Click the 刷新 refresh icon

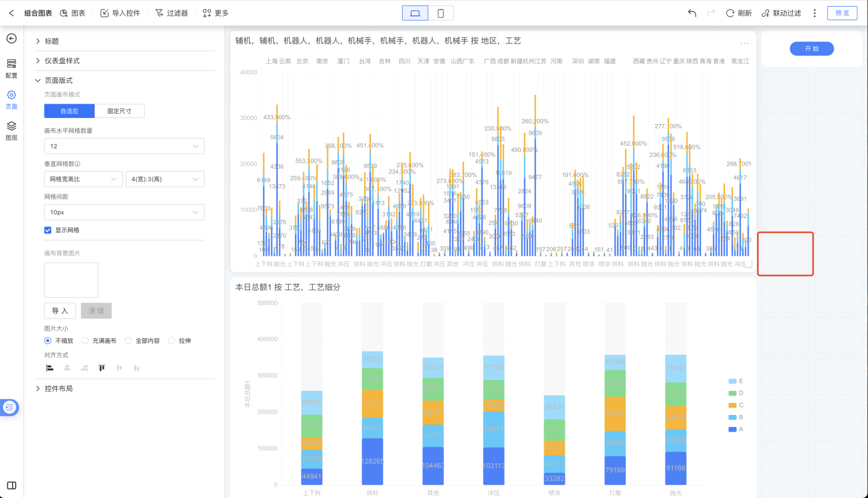point(730,13)
